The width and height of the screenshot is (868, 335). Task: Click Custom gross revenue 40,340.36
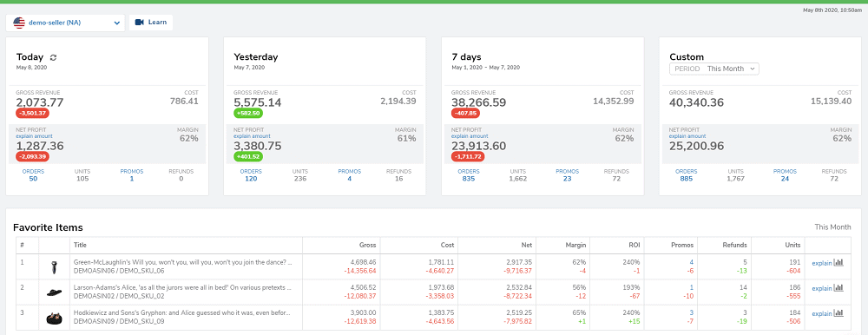696,102
